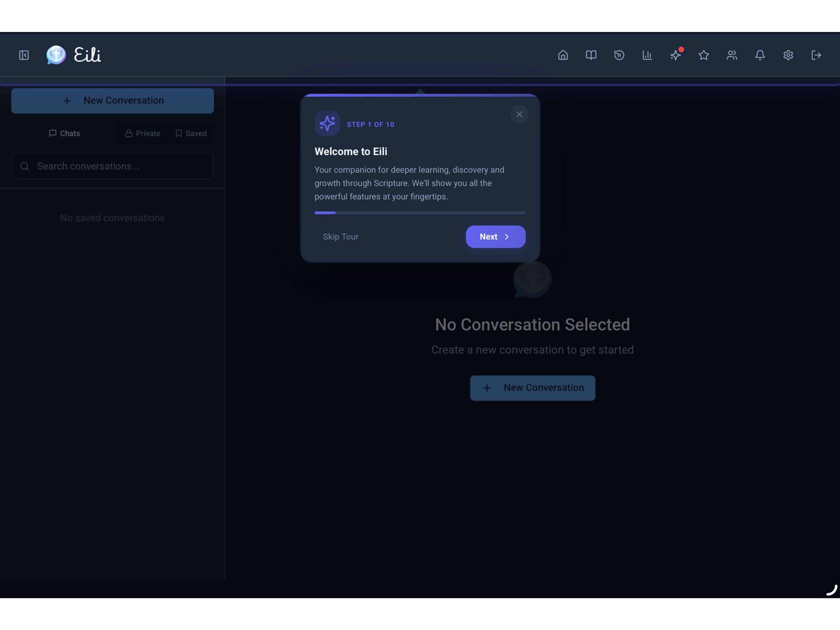
Task: Focus the Search conversations field
Action: click(113, 166)
